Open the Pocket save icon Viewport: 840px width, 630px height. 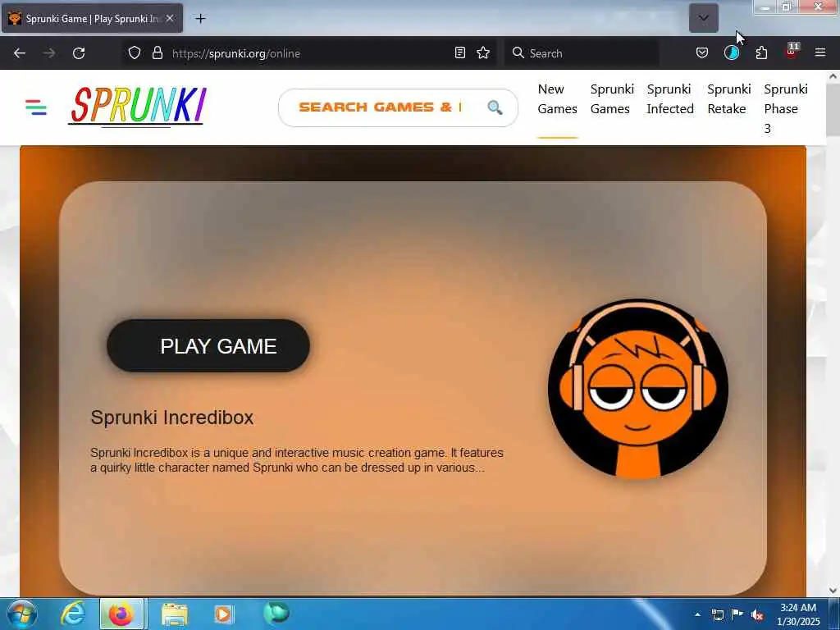tap(702, 52)
